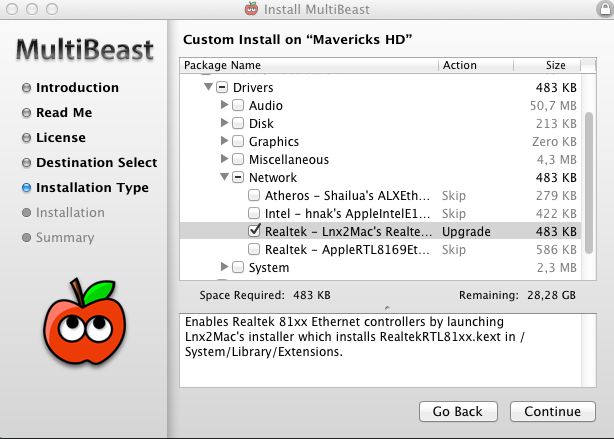
Task: Check the Realtek AppleRTL8169Ethernet checkbox
Action: tap(254, 249)
